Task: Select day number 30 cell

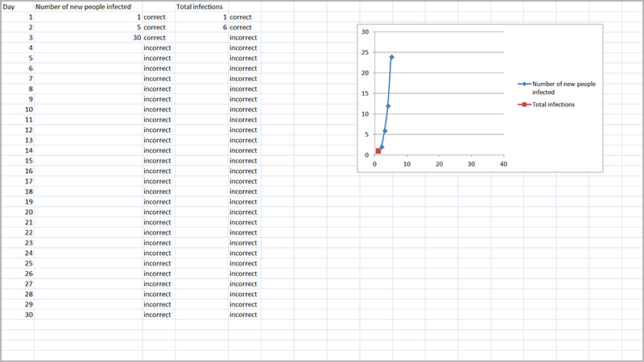Action: pos(18,315)
